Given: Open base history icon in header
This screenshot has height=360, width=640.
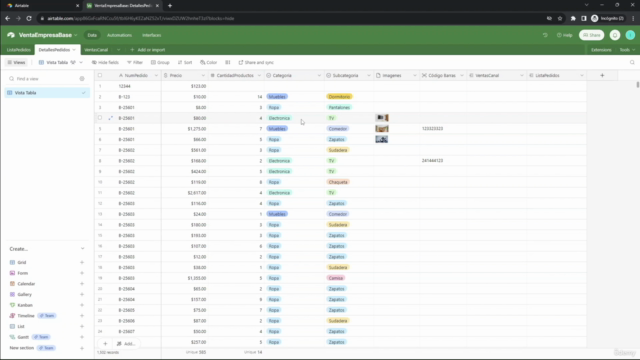Looking at the screenshot, I should tap(545, 35).
